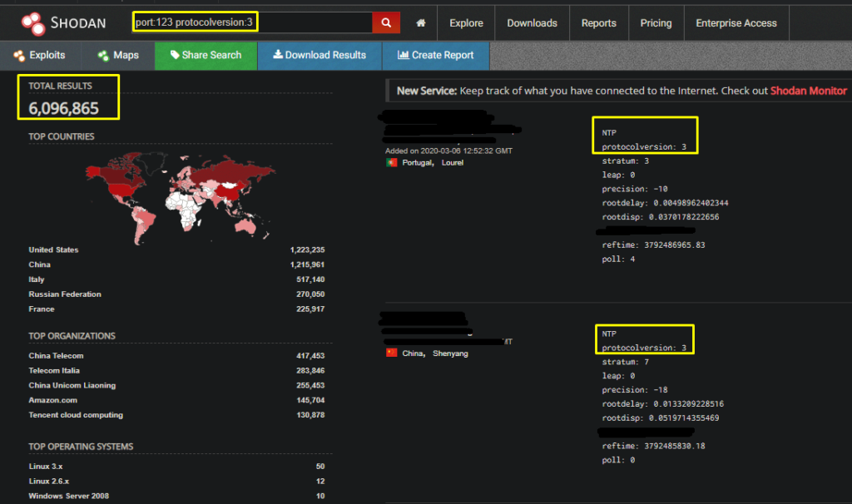Filter by China Unicom Liaoning

click(x=72, y=385)
